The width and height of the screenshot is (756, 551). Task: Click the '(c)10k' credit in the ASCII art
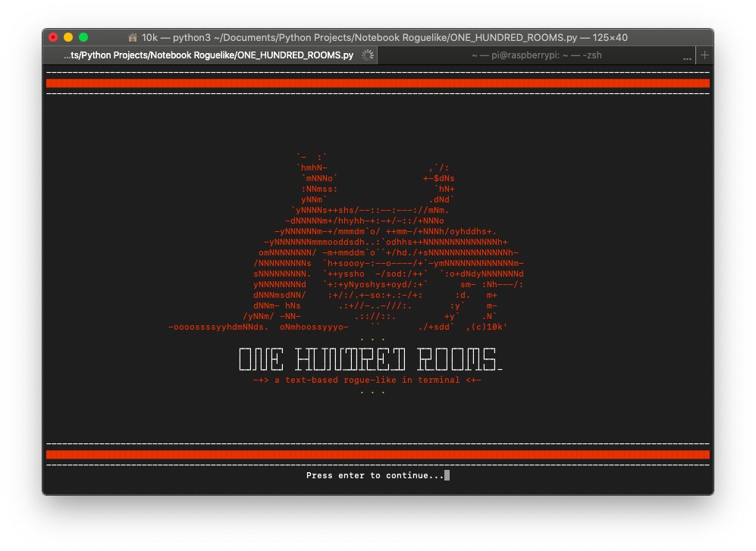(489, 327)
